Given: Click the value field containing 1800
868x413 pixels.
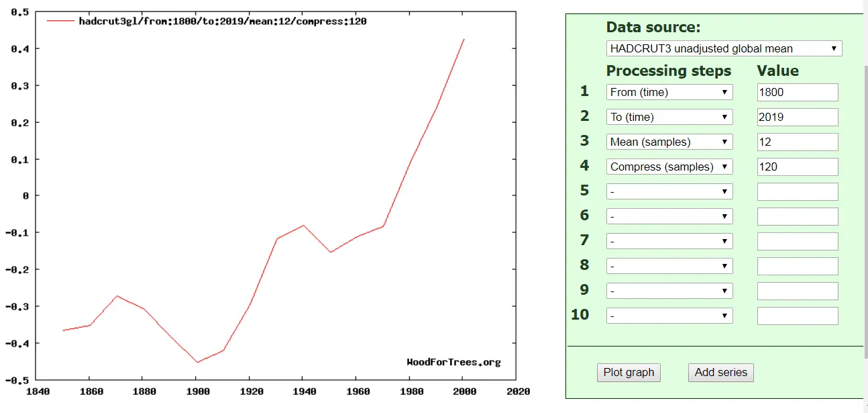Looking at the screenshot, I should pyautogui.click(x=797, y=92).
